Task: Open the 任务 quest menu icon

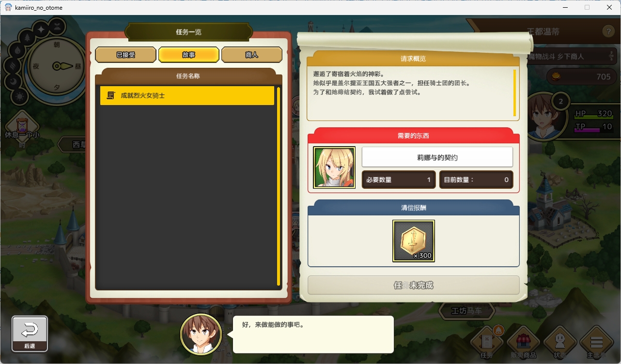Action: [488, 343]
